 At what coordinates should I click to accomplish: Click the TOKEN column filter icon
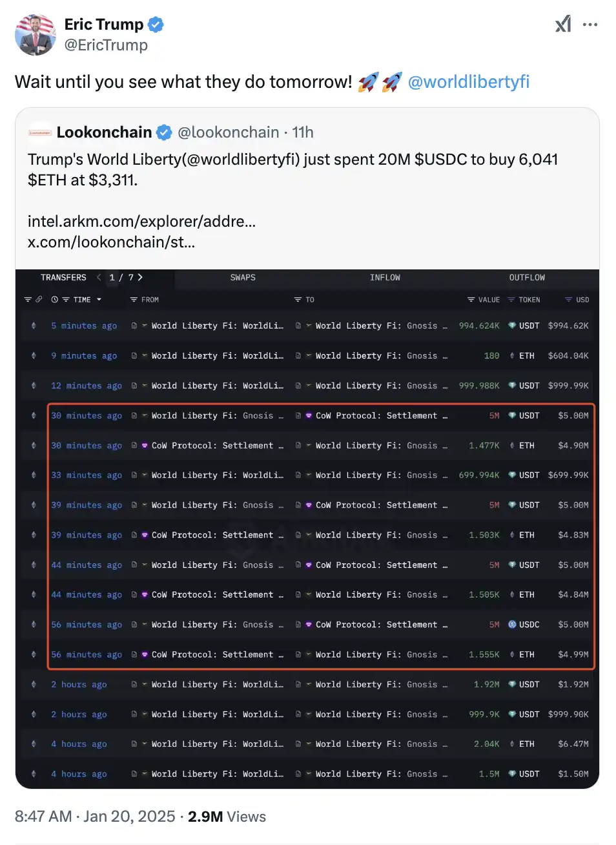click(511, 300)
